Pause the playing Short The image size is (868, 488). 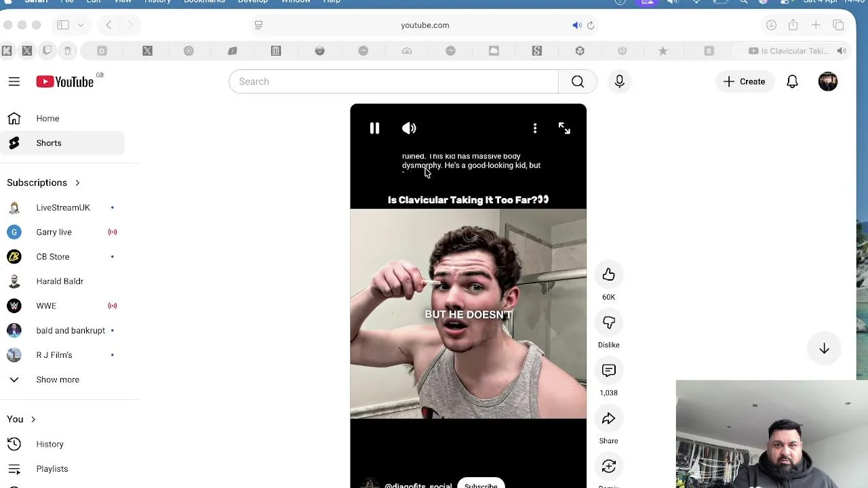pos(374,128)
